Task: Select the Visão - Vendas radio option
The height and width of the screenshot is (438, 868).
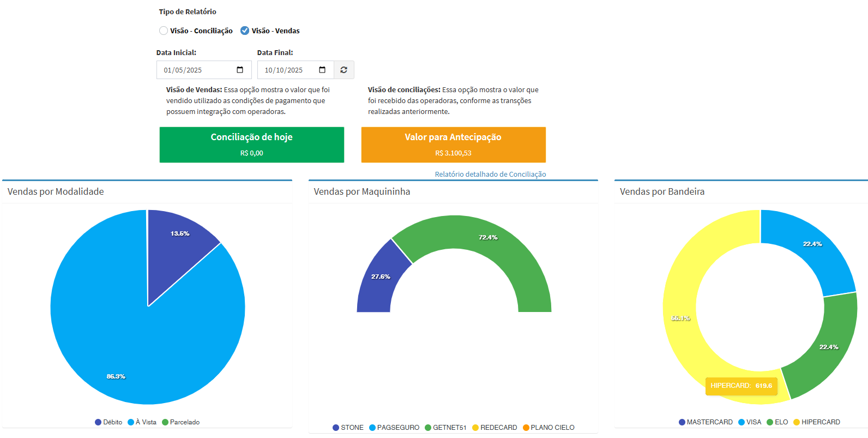Action: [x=245, y=31]
